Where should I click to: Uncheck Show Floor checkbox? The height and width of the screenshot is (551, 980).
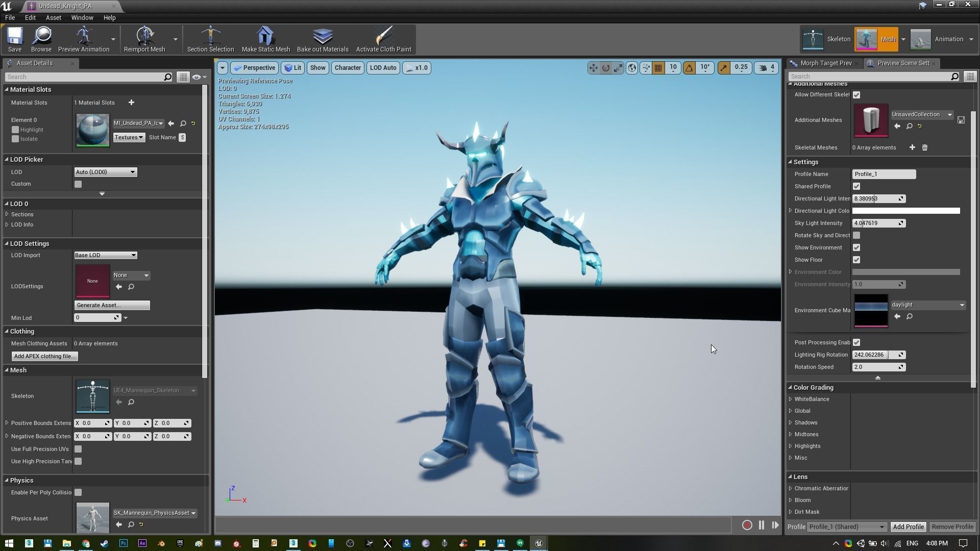pyautogui.click(x=856, y=260)
